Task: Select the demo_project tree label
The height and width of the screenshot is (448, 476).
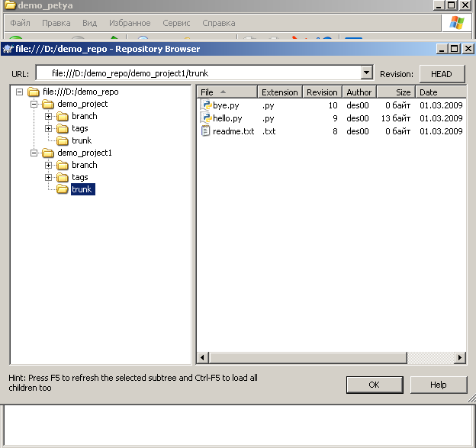Action: coord(82,105)
